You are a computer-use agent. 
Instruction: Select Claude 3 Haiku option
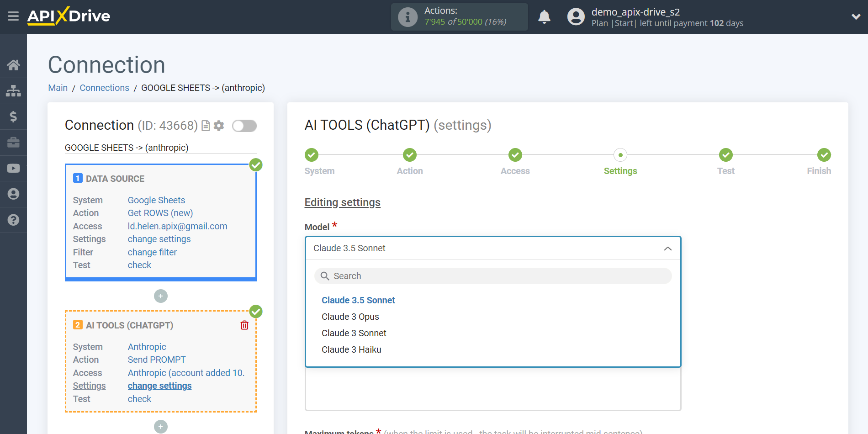[351, 349]
